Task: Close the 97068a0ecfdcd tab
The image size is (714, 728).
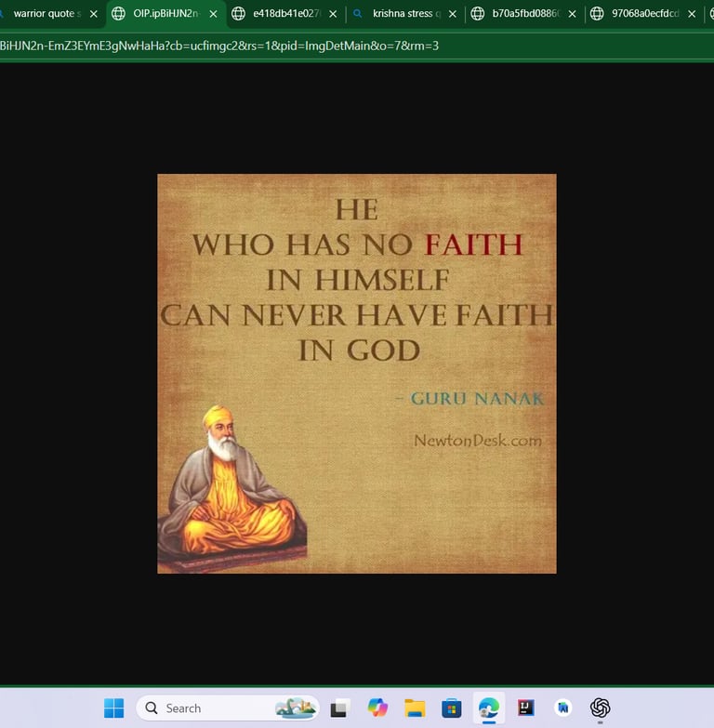Action: pos(692,14)
